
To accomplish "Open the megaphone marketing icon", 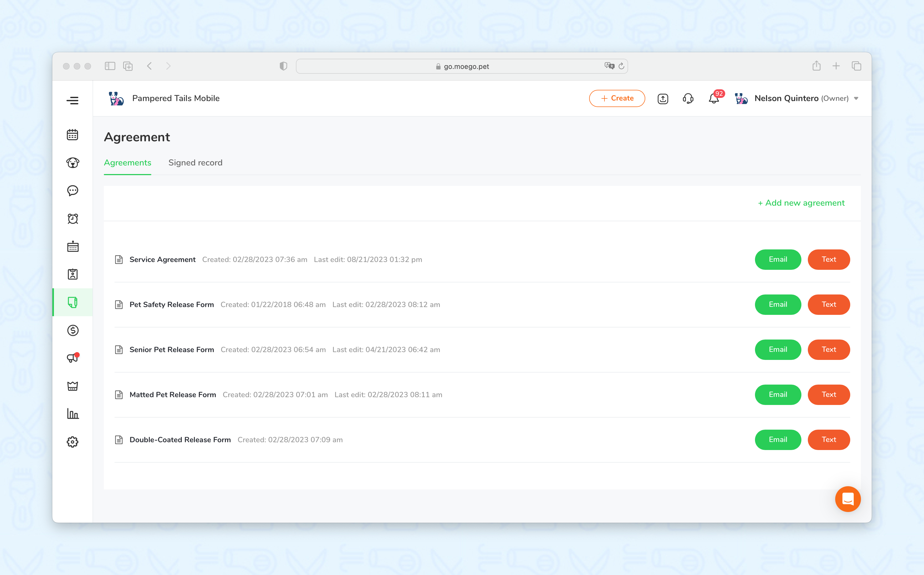I will coord(72,358).
